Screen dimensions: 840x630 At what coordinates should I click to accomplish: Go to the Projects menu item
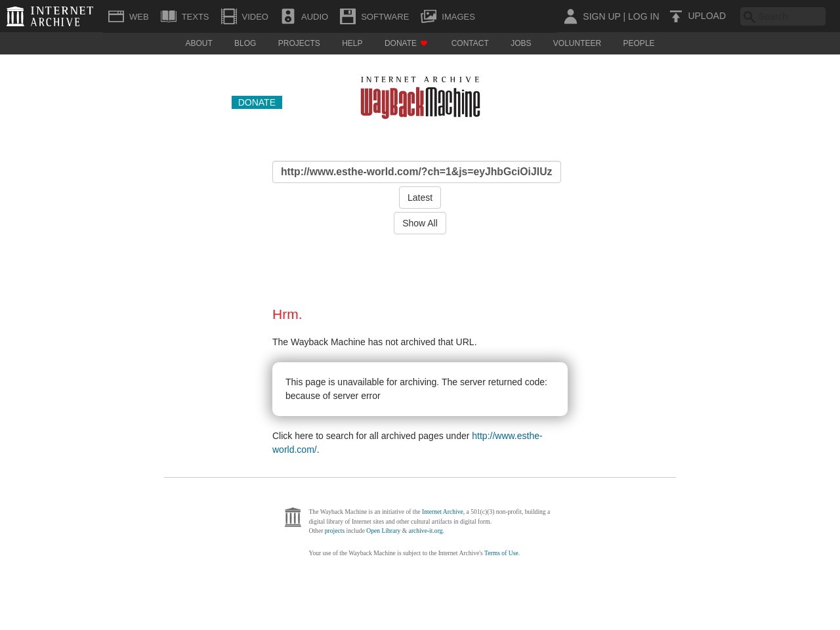point(299,43)
